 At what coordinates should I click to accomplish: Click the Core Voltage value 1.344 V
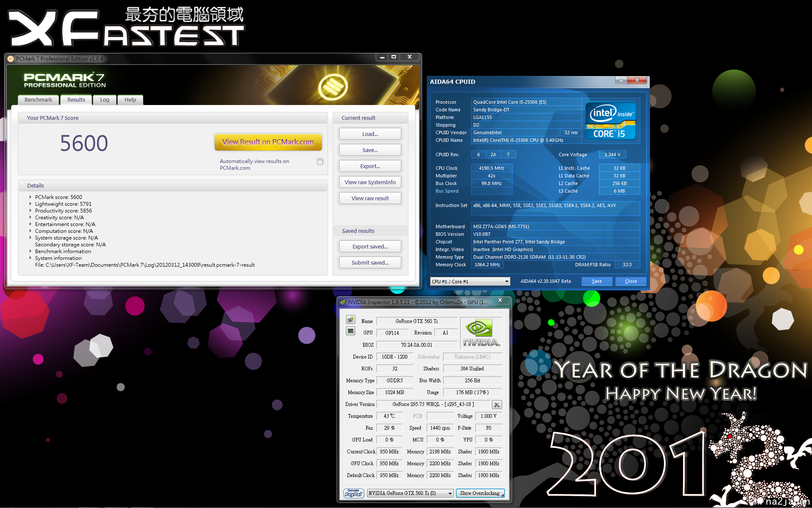click(x=612, y=155)
